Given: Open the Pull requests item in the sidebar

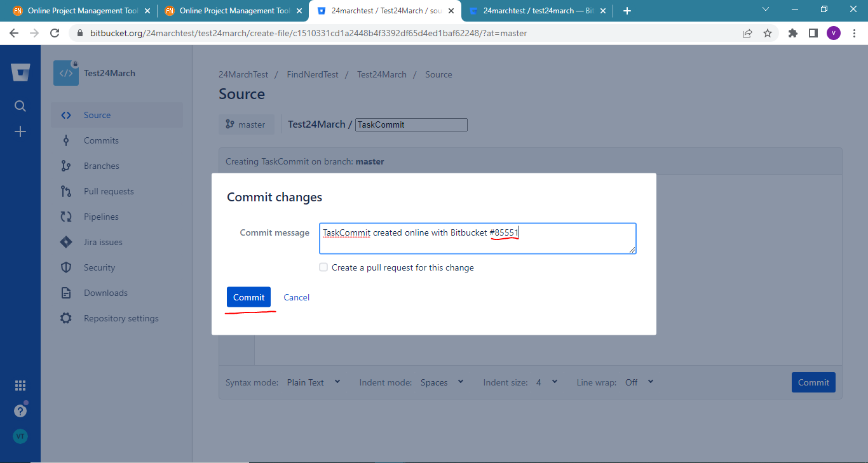Looking at the screenshot, I should (117, 191).
